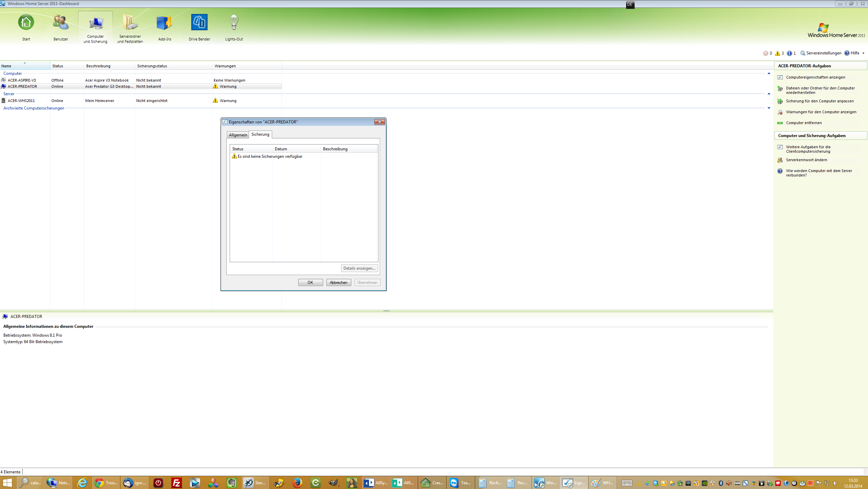868x489 pixels.
Task: Go to the Start page of the Dashboard
Action: (x=26, y=27)
